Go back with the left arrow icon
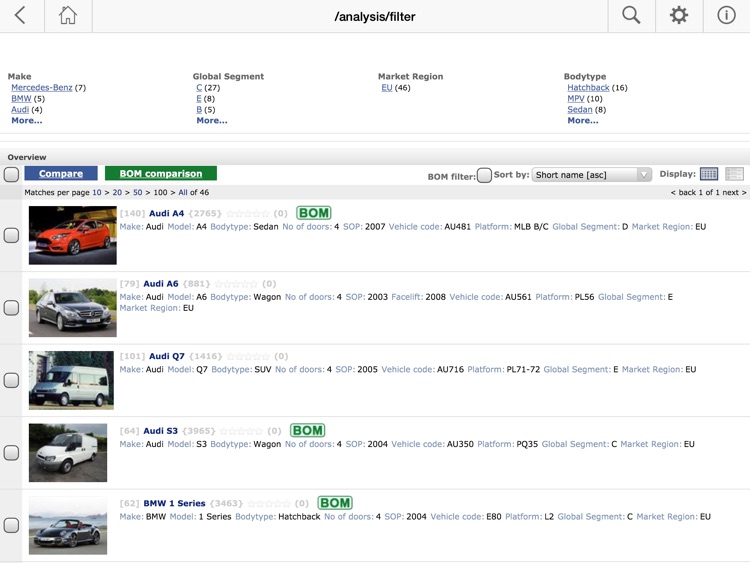This screenshot has width=750, height=563. click(20, 15)
